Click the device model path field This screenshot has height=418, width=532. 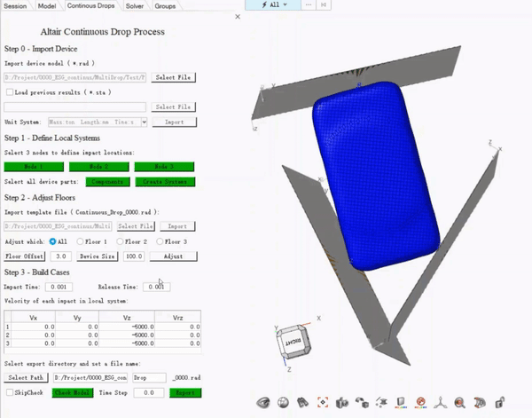pos(75,77)
